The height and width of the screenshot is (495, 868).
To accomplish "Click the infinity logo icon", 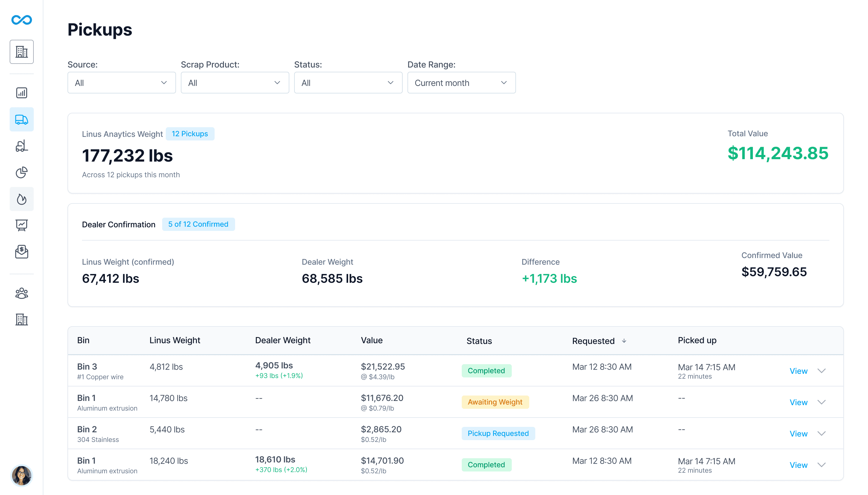I will tap(21, 20).
